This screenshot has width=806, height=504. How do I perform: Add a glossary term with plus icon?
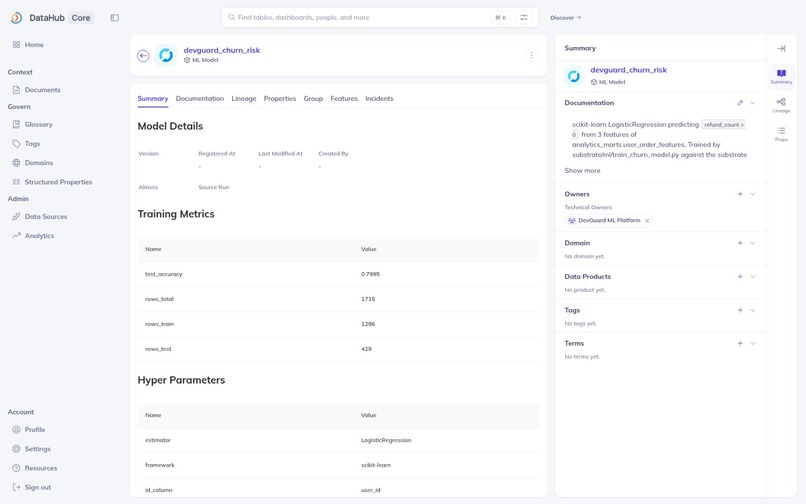pyautogui.click(x=740, y=343)
